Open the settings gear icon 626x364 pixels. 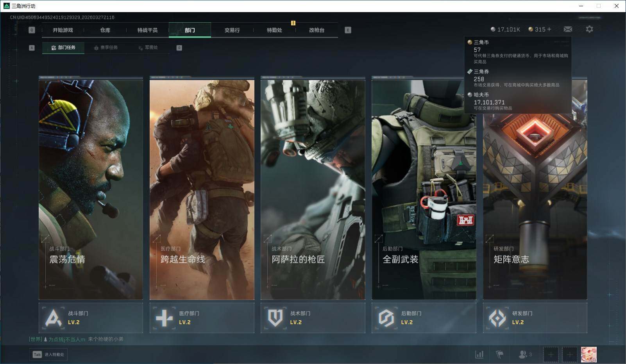click(x=589, y=29)
